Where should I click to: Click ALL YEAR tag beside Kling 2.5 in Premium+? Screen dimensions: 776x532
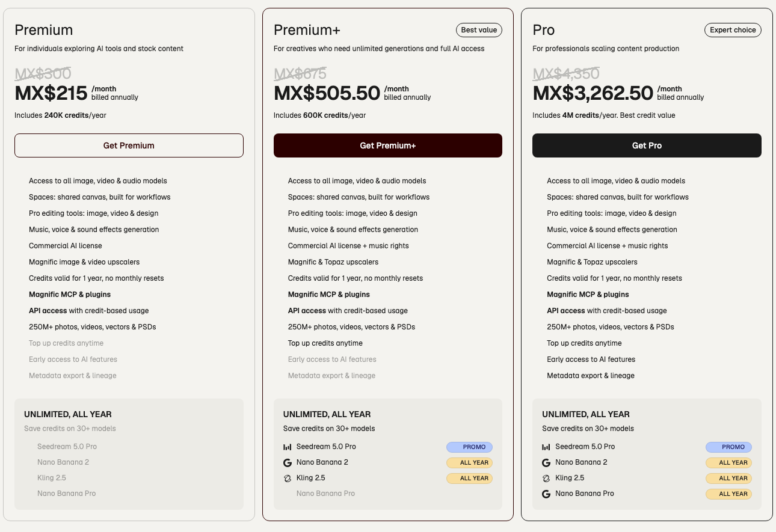[x=470, y=478]
